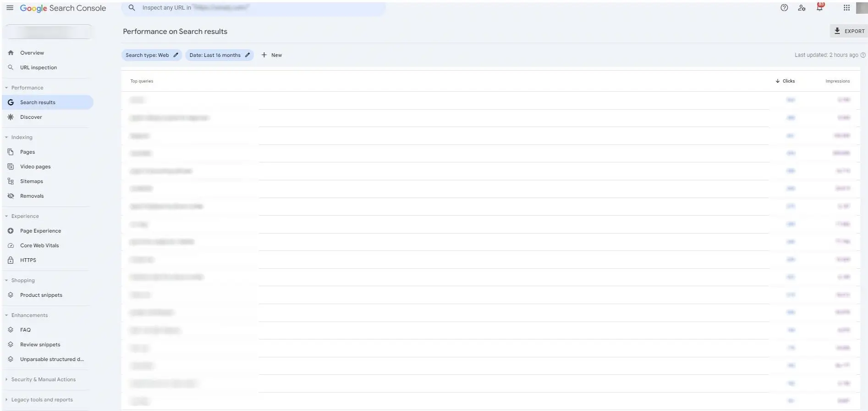Click the Pages icon
The height and width of the screenshot is (411, 868).
[11, 152]
